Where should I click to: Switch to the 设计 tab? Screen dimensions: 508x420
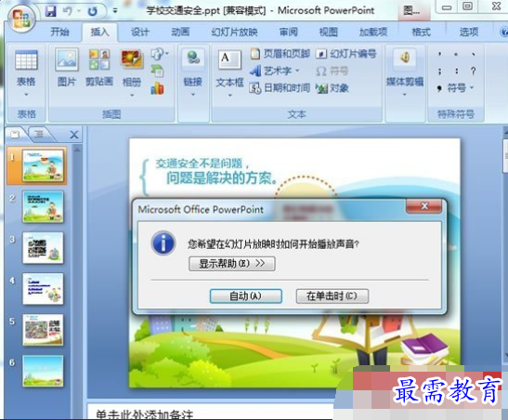[x=140, y=32]
